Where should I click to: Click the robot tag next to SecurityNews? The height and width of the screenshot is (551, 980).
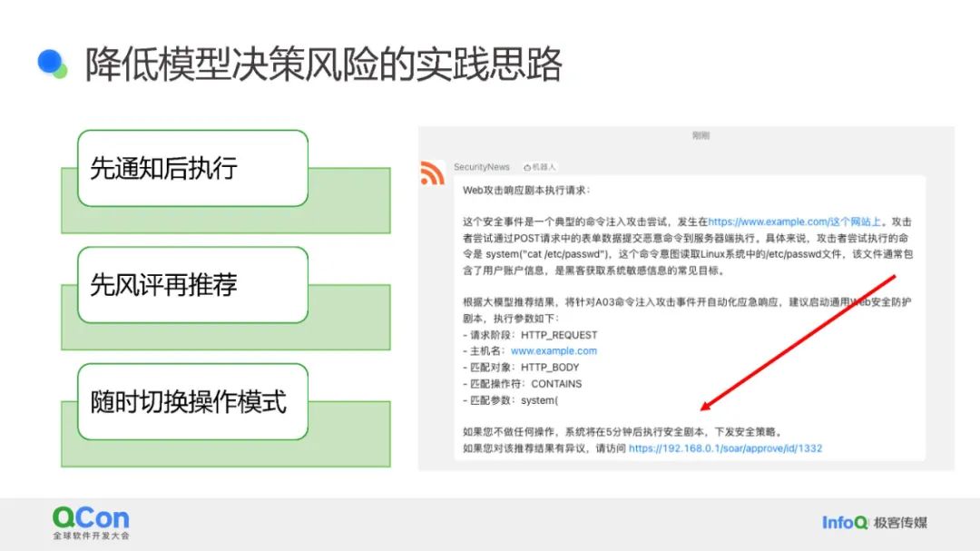539,167
